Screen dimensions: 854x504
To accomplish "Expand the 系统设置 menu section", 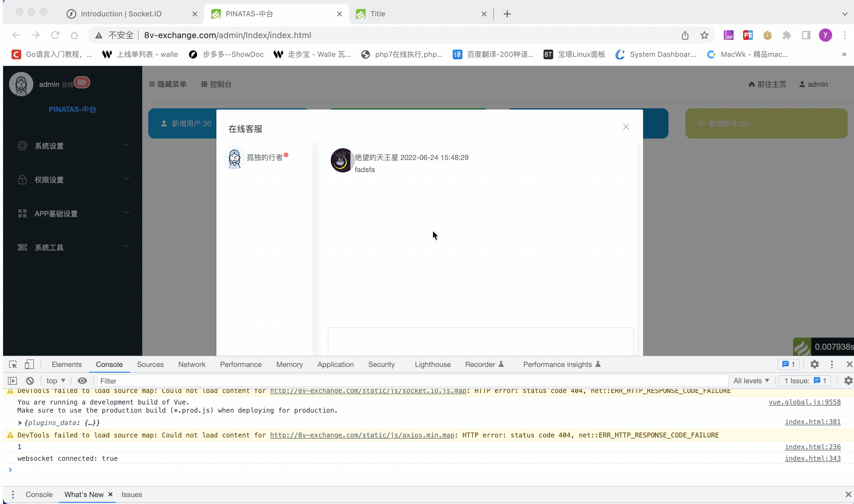I will [x=72, y=145].
